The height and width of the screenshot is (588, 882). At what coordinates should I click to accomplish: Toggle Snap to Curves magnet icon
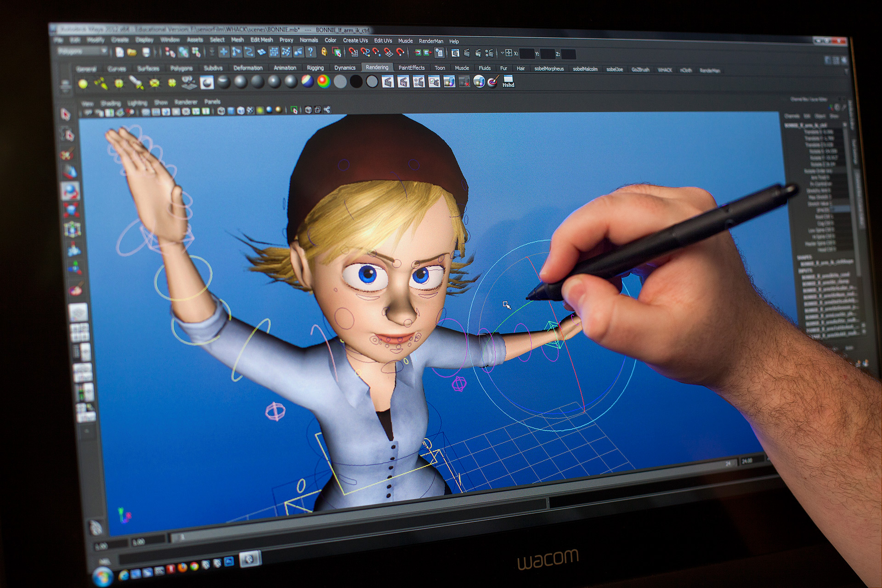(365, 52)
